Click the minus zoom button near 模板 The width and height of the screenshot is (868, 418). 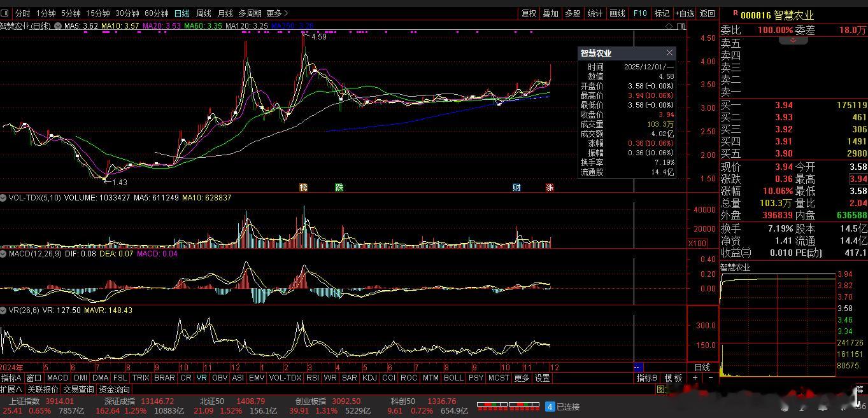point(711,378)
